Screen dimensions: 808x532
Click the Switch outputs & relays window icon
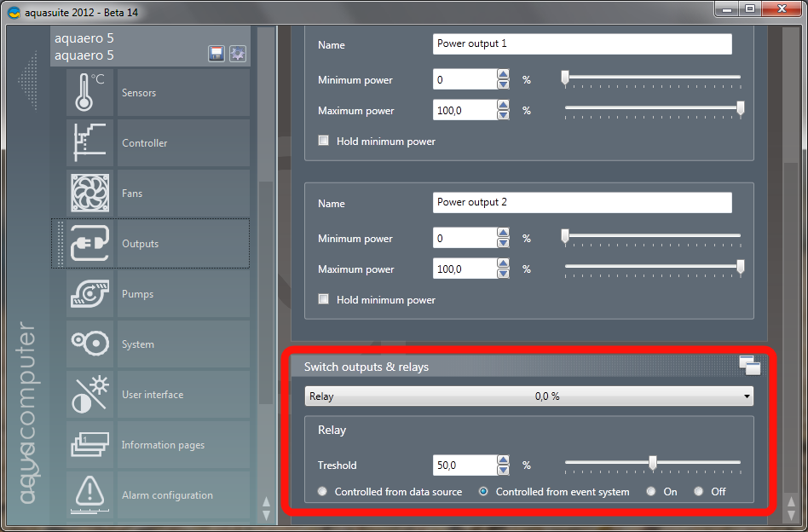(x=750, y=366)
